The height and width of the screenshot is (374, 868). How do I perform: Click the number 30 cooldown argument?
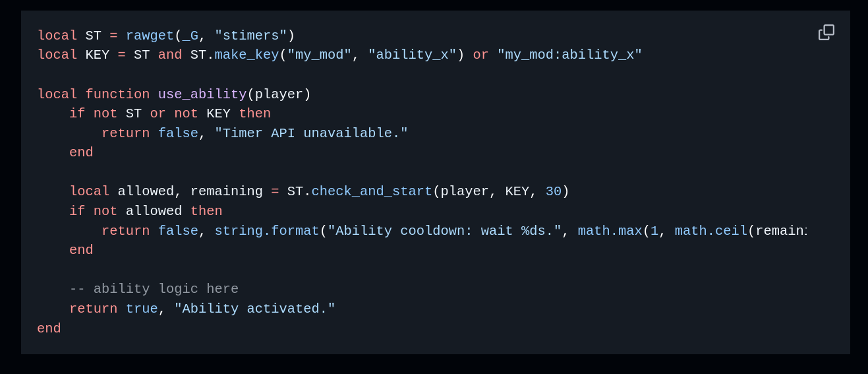(x=553, y=191)
